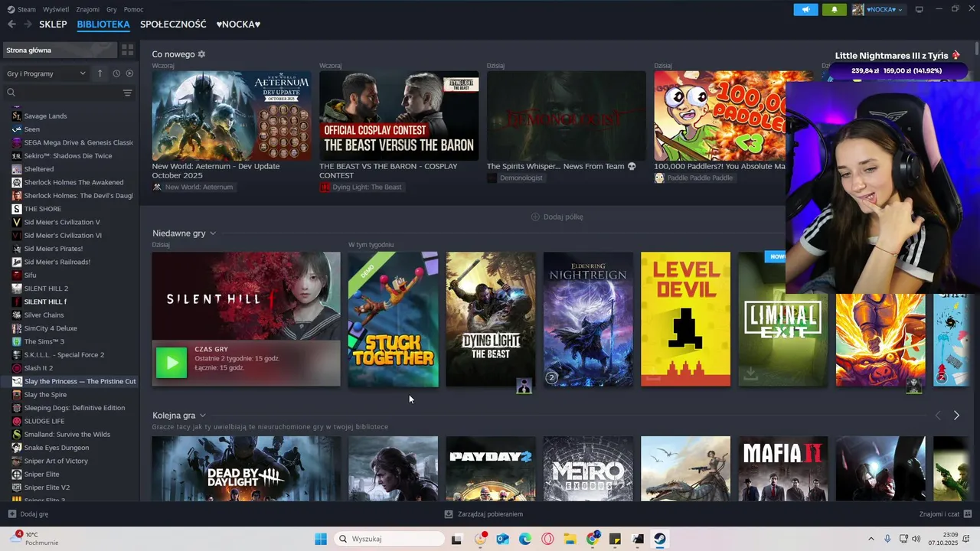980x551 pixels.
Task: Open advanced filter options in the library search
Action: point(127,93)
